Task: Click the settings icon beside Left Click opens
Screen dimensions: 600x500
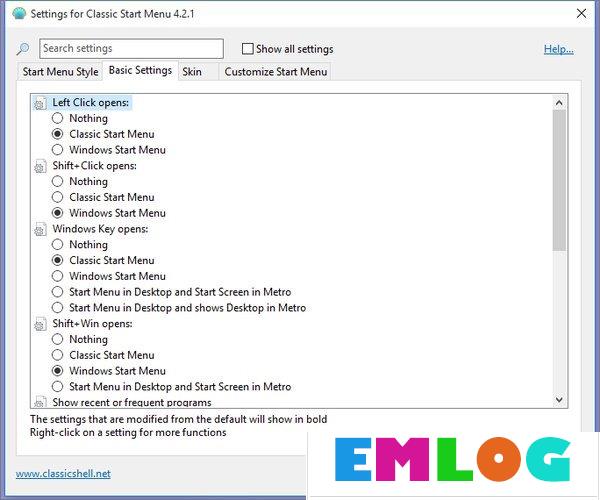Action: (x=40, y=103)
